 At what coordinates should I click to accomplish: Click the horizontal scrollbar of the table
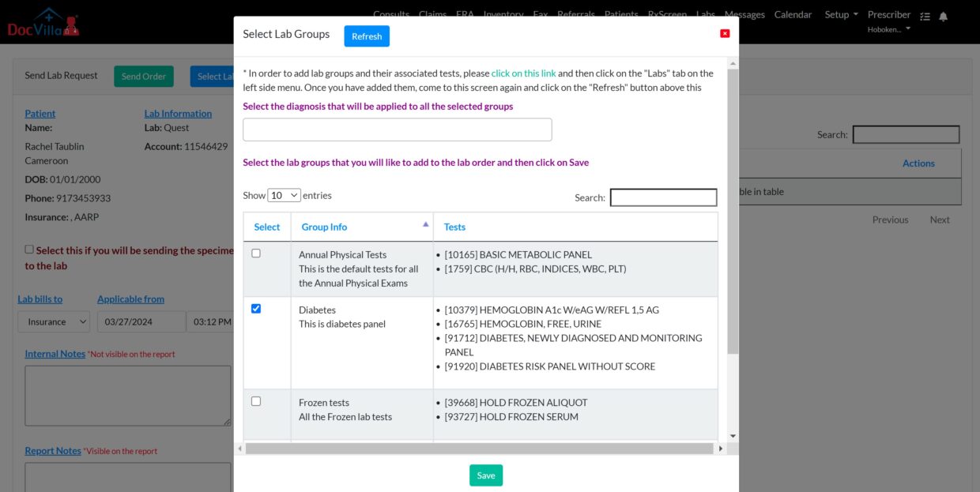click(x=479, y=448)
